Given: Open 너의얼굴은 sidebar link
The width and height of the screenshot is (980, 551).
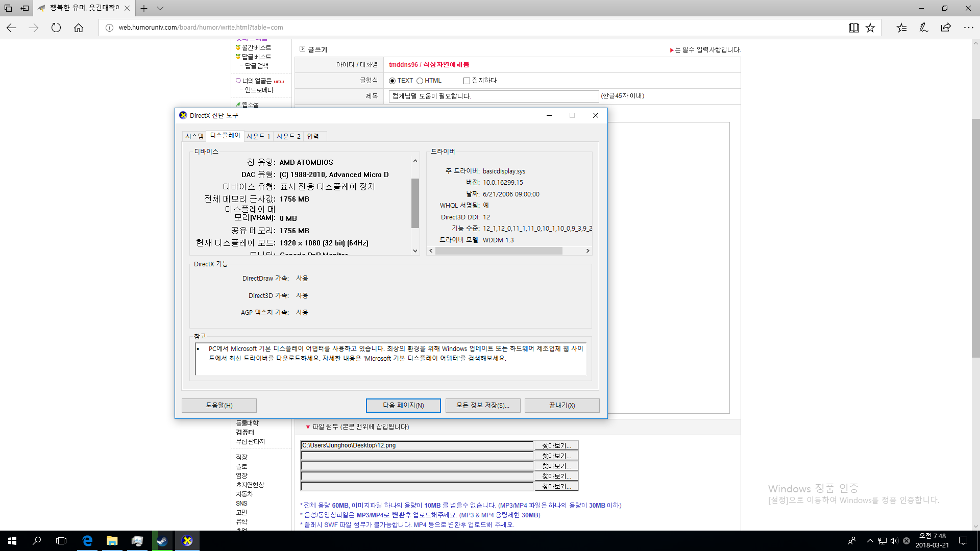Looking at the screenshot, I should click(257, 81).
